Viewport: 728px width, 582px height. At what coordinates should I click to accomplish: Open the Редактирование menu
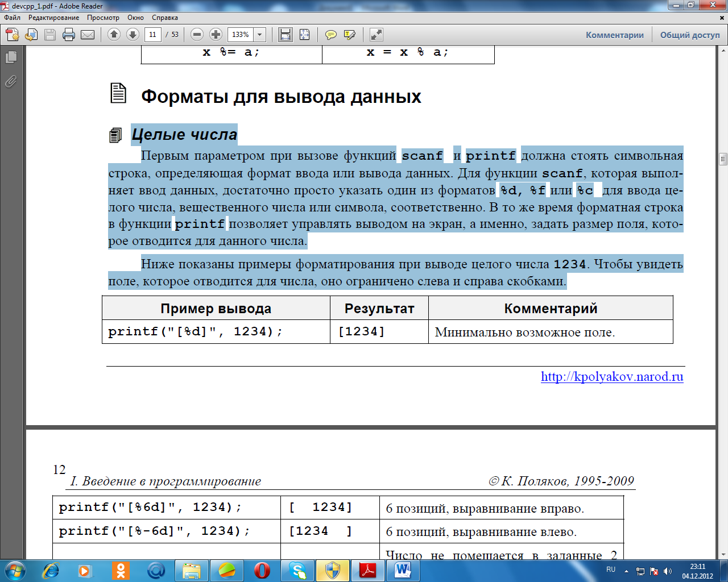(53, 18)
